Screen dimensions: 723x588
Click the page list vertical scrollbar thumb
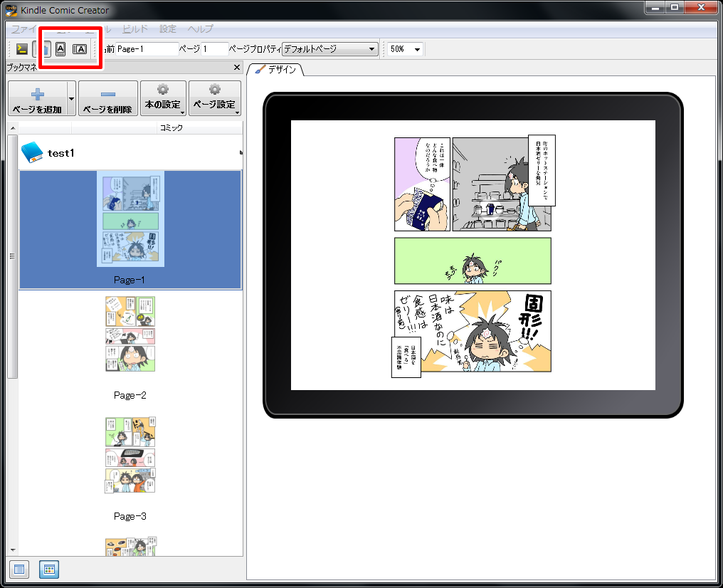click(x=13, y=256)
